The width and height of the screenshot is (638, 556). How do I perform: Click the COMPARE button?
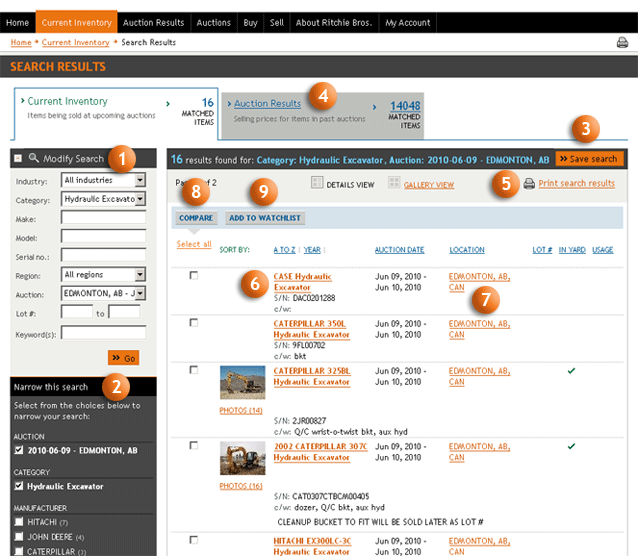196,218
